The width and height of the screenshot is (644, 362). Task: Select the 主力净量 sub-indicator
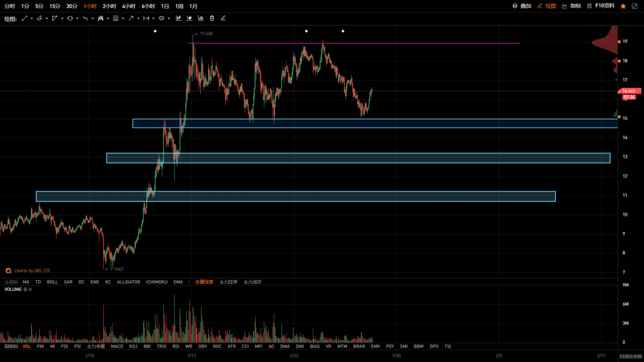[95, 346]
